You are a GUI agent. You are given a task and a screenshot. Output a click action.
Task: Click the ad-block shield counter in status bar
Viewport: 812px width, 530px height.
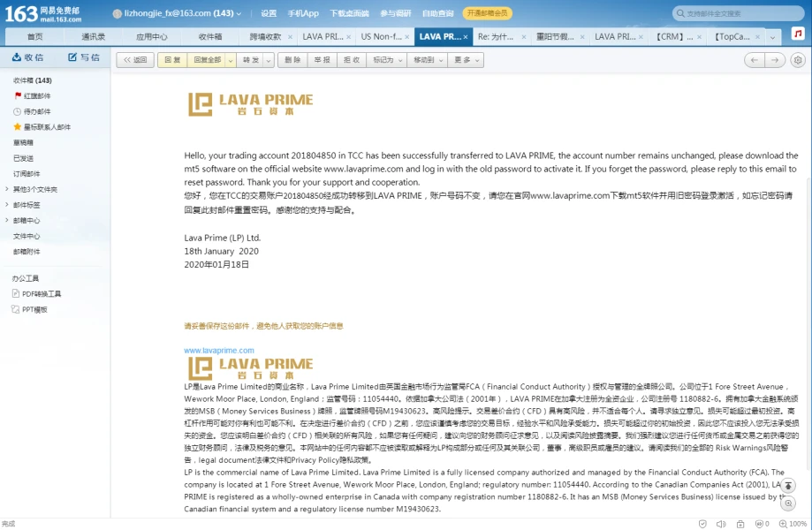[763, 524]
